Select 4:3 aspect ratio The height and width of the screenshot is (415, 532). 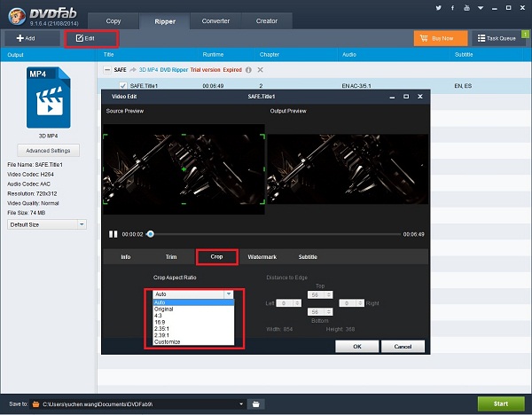tap(193, 316)
